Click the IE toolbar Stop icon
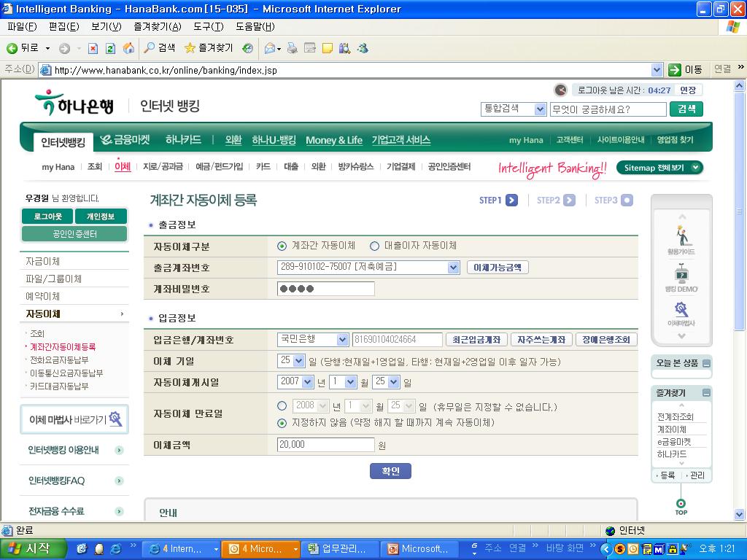The width and height of the screenshot is (747, 560). tap(93, 48)
